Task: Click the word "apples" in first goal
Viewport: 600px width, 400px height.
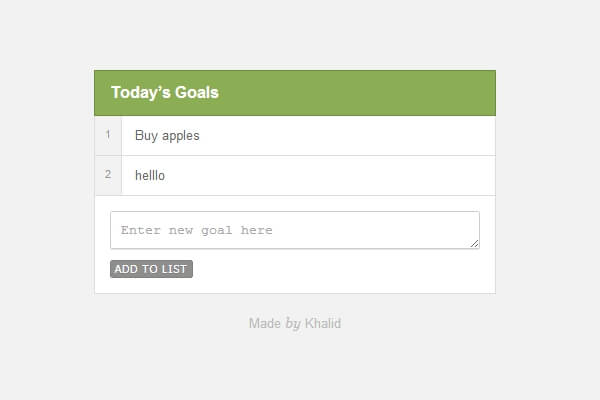Action: click(181, 135)
